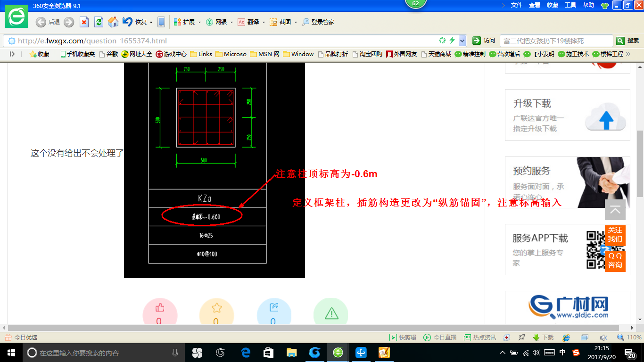Stop loading with the red X icon
Viewport: 644px width, 362px height.
(x=84, y=22)
